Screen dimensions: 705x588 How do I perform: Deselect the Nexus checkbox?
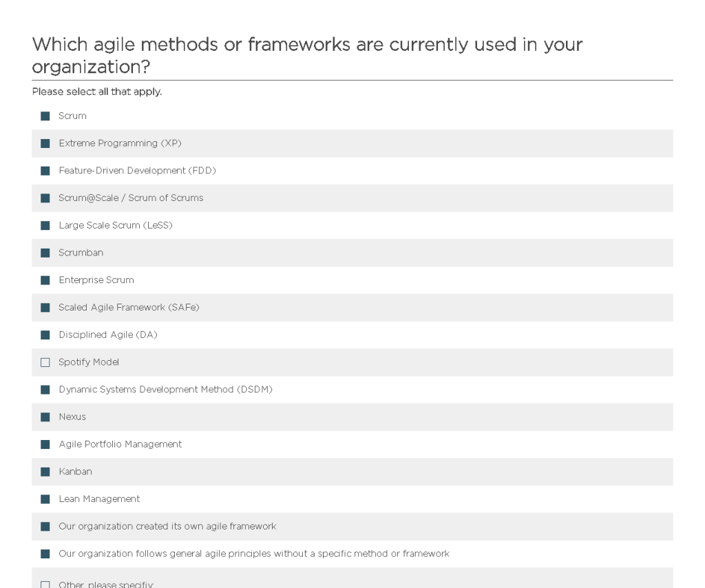[x=45, y=417]
